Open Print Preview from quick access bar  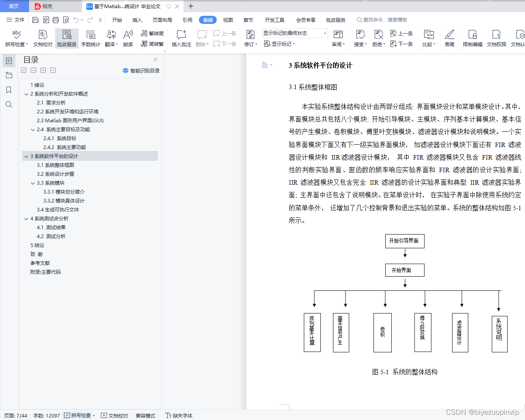coord(66,20)
